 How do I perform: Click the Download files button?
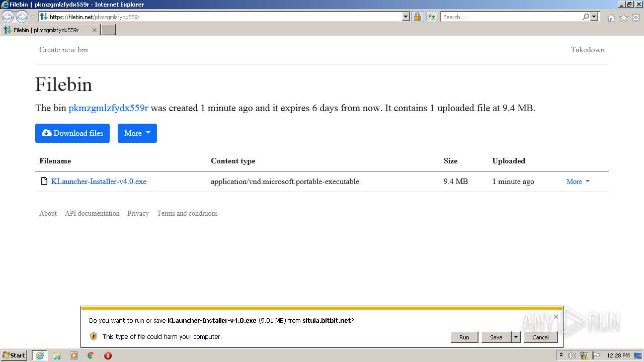tap(72, 133)
